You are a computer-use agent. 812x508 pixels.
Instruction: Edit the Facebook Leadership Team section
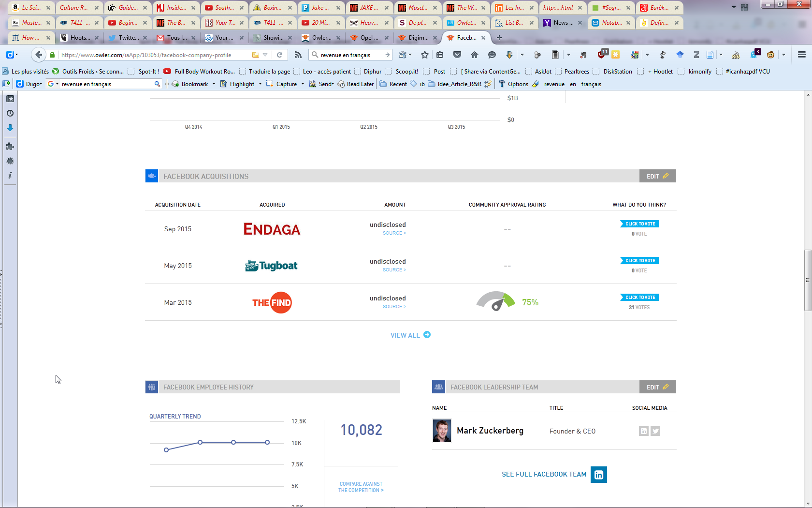(x=657, y=387)
